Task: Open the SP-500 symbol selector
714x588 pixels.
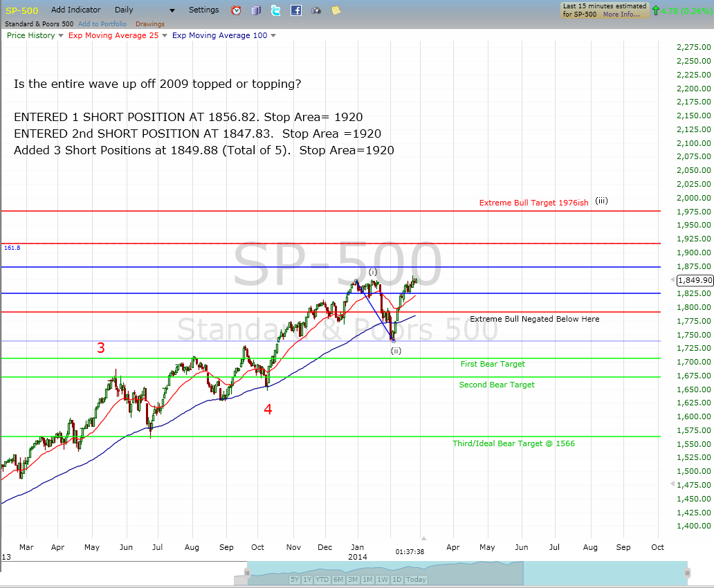Action: point(22,10)
